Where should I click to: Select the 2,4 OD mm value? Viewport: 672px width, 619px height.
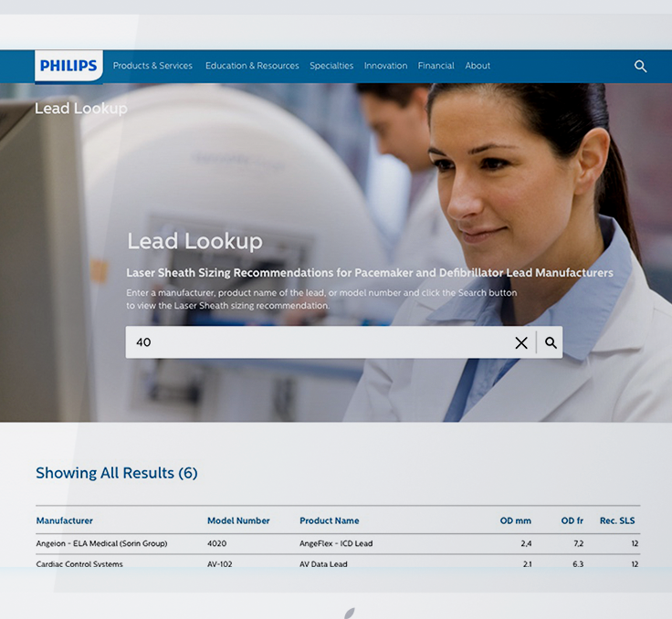[x=526, y=543]
